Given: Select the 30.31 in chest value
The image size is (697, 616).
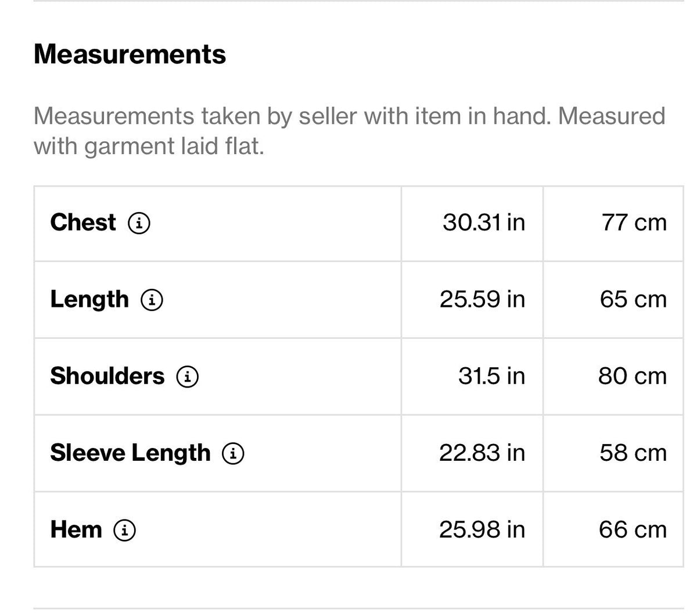Looking at the screenshot, I should point(484,223).
